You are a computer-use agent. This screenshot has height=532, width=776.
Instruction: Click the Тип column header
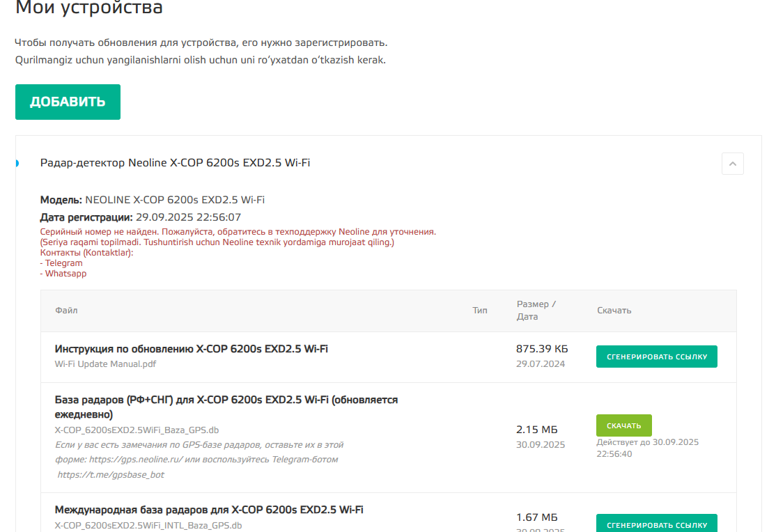pyautogui.click(x=480, y=311)
